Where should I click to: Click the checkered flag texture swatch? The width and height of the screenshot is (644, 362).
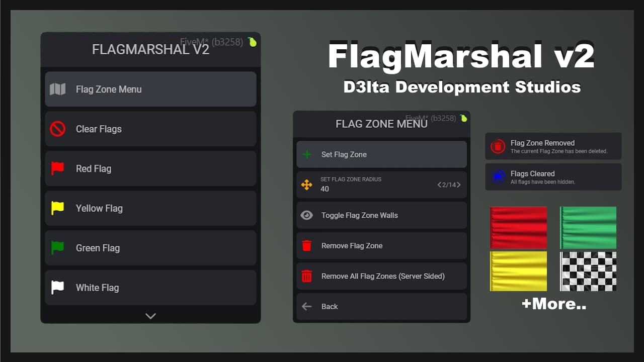(x=588, y=271)
